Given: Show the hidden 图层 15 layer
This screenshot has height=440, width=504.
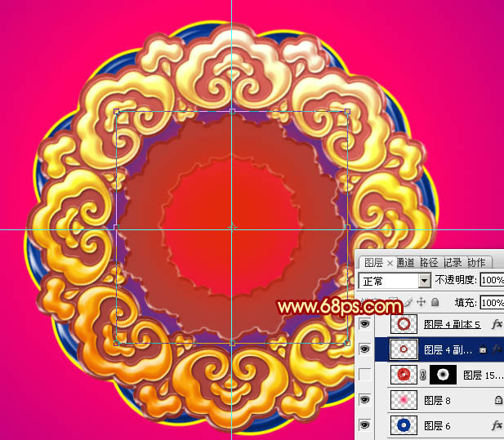Looking at the screenshot, I should click(364, 375).
